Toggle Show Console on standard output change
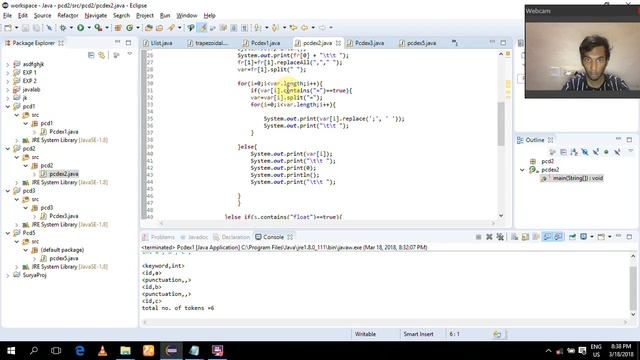The width and height of the screenshot is (640, 360). click(547, 237)
